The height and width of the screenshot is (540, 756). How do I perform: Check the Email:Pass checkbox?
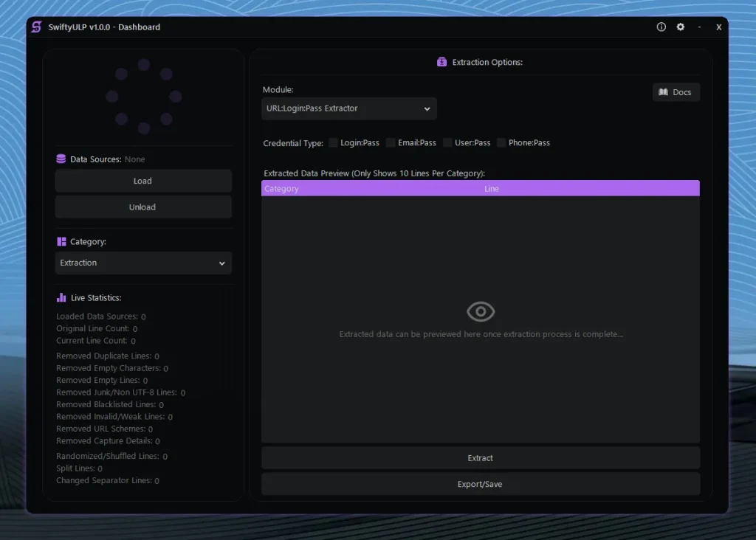coord(389,142)
